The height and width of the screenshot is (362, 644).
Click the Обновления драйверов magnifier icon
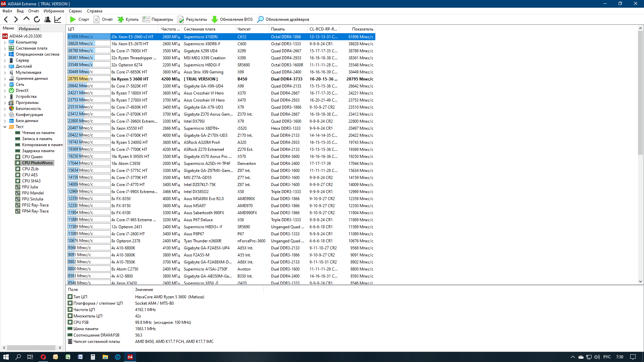[x=260, y=19]
